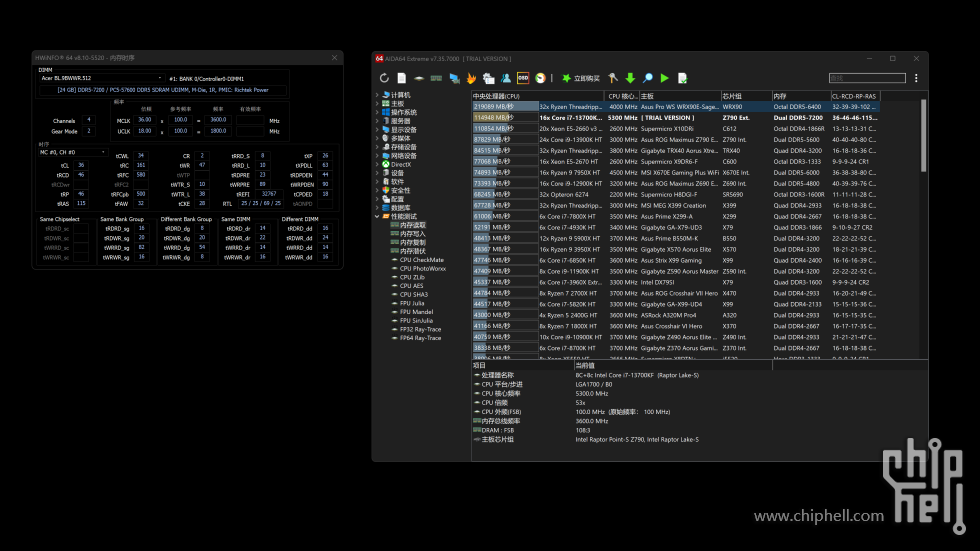
Task: Click the blue monitor diagnostics toolbar icon
Action: 454,78
